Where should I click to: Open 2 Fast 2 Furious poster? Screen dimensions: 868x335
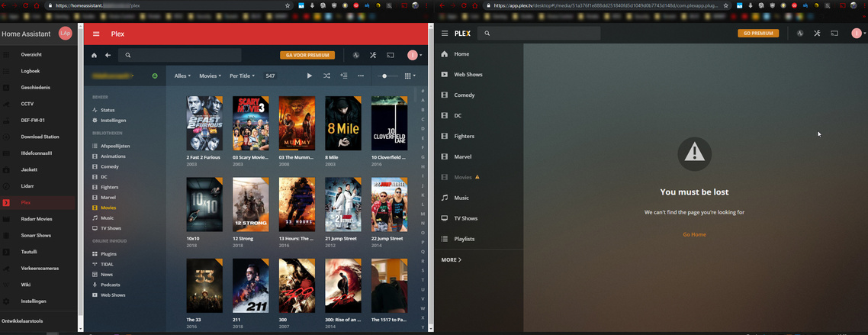pos(204,124)
